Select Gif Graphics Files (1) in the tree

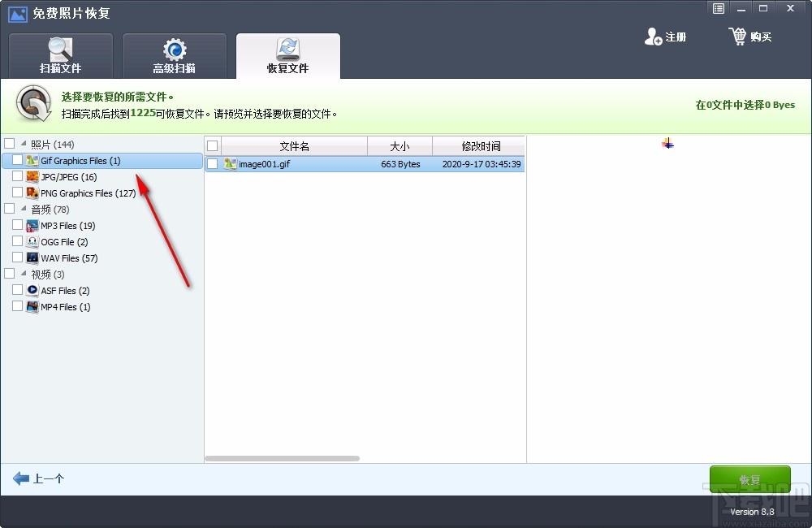(80, 161)
